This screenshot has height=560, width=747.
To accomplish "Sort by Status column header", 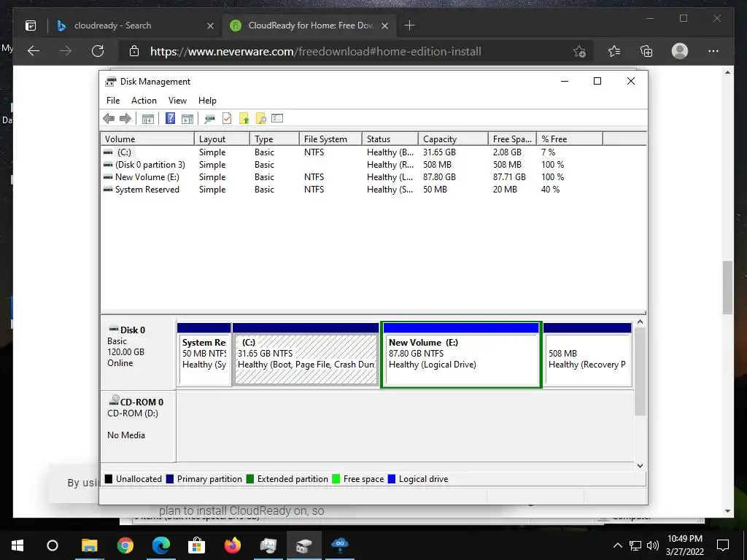I will [390, 139].
